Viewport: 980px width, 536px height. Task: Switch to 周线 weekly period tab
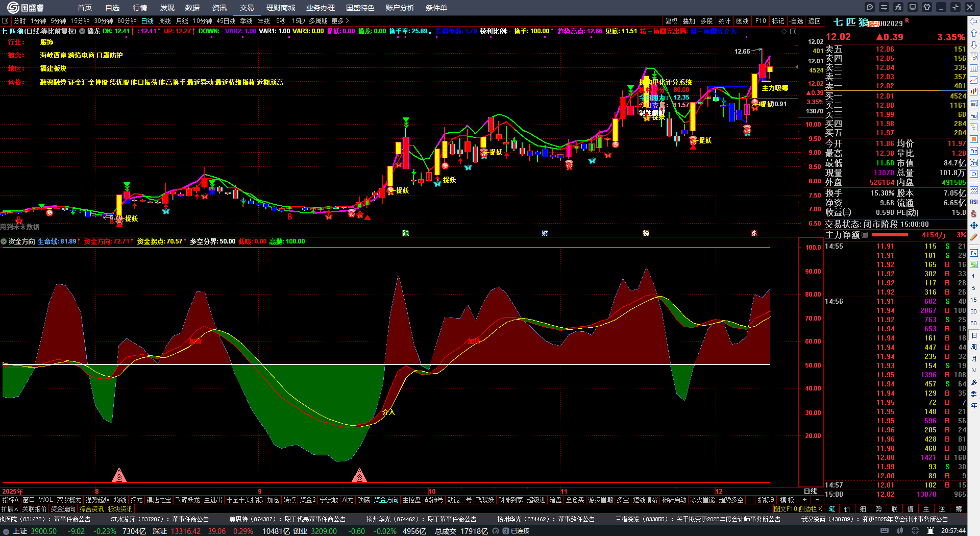click(x=165, y=21)
